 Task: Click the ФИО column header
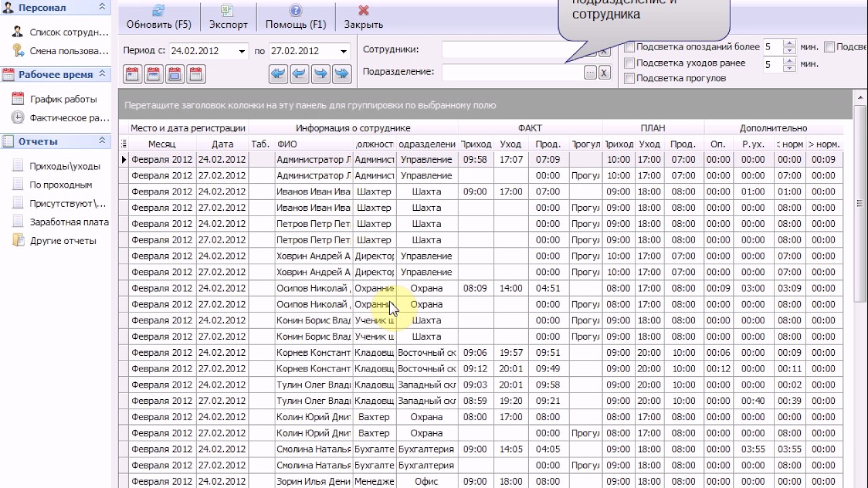click(x=313, y=144)
